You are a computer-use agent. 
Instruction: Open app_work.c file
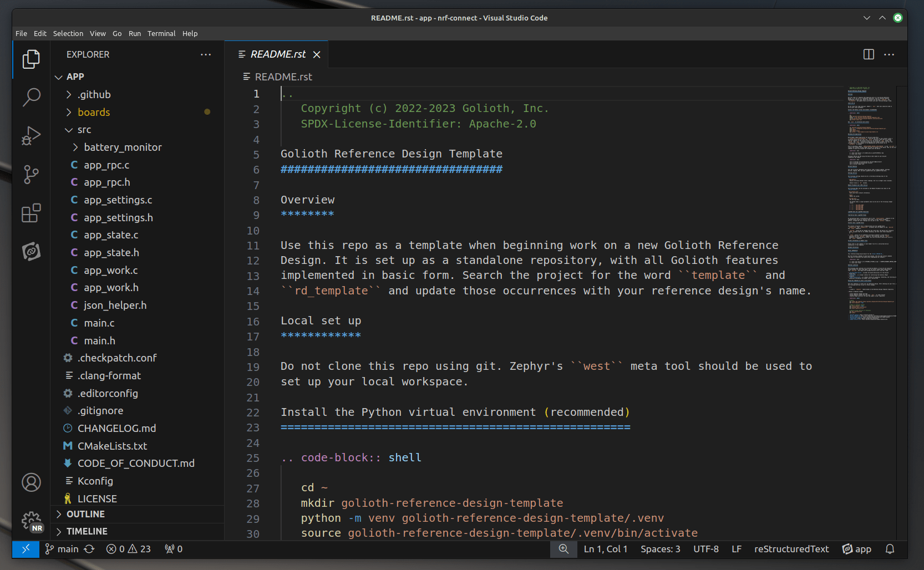(138, 270)
